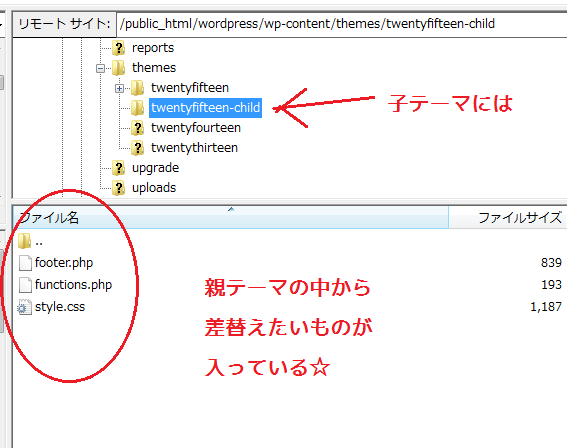This screenshot has width=567, height=448.
Task: Select the twentyfifteen-child tree item
Action: coord(205,108)
